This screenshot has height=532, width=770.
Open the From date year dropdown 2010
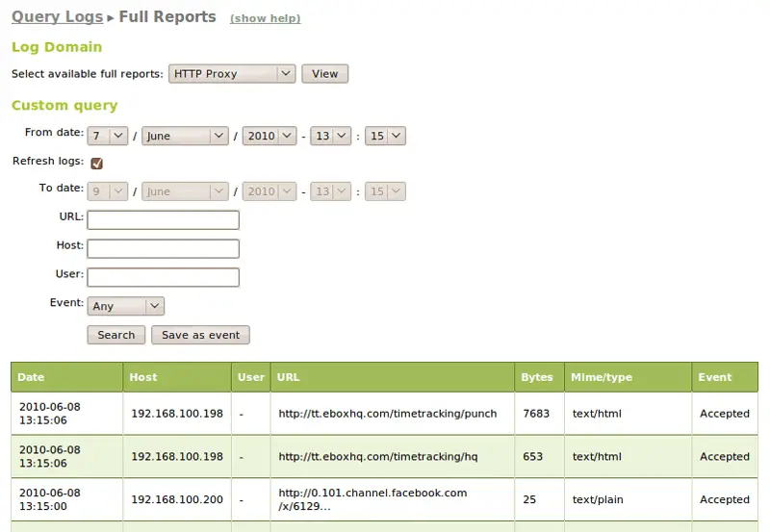pos(269,136)
